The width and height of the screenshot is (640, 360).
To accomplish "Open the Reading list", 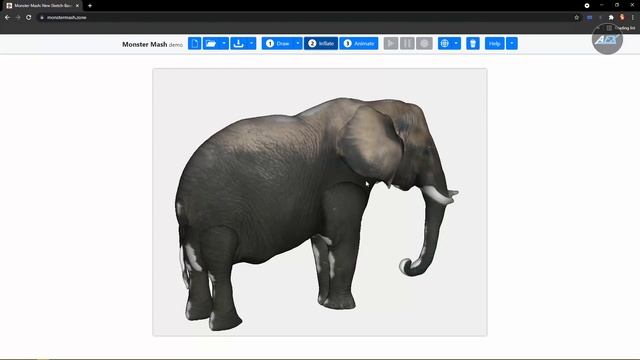I will [621, 28].
